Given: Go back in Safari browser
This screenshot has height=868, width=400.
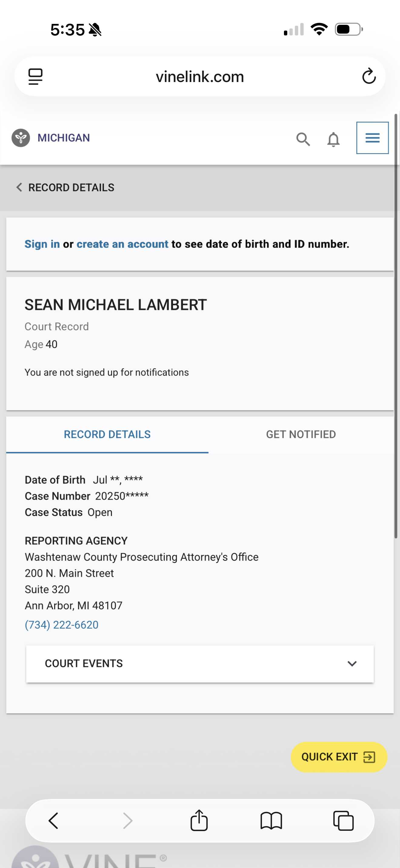Looking at the screenshot, I should 54,820.
